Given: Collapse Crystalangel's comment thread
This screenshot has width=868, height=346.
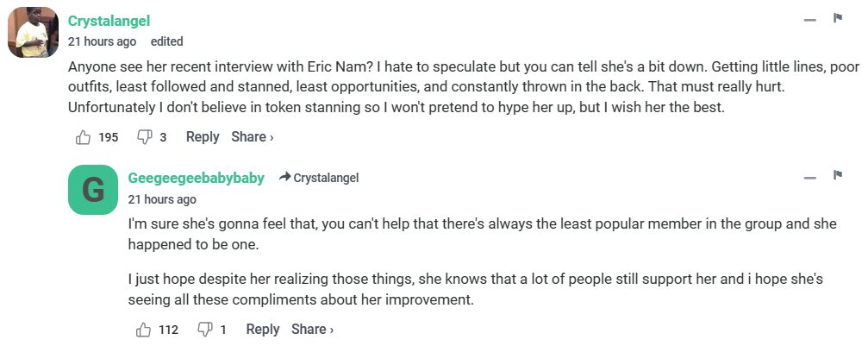Looking at the screenshot, I should click(809, 20).
